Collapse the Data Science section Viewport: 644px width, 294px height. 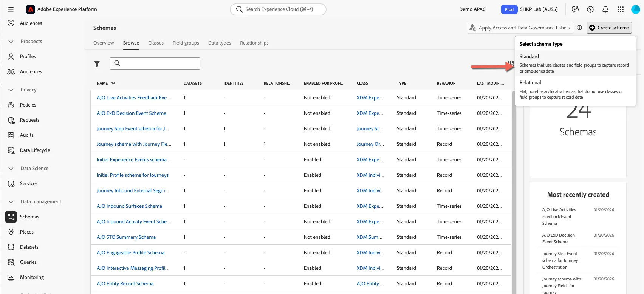click(x=11, y=169)
